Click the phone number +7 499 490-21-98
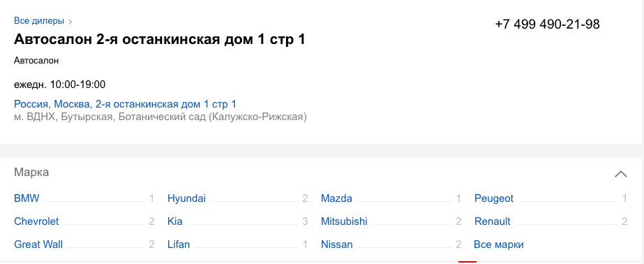This screenshot has height=264, width=644. 547,24
